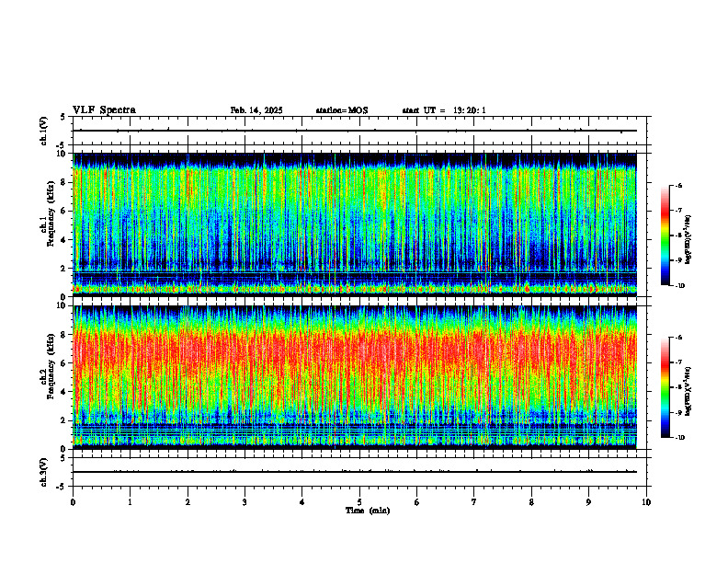
Task: Click the log(PSD) label beside the ch.1 color bar
Action: click(x=688, y=239)
